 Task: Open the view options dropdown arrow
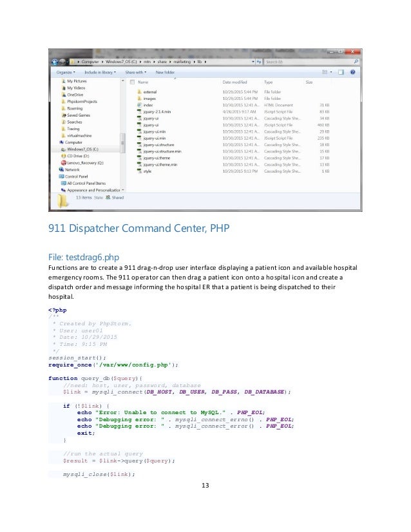click(x=331, y=72)
